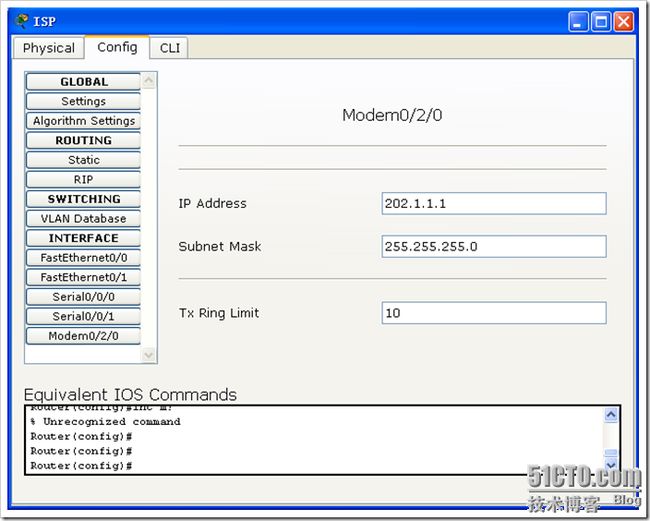Click the Subnet Mask field
The image size is (650, 521).
pyautogui.click(x=494, y=247)
